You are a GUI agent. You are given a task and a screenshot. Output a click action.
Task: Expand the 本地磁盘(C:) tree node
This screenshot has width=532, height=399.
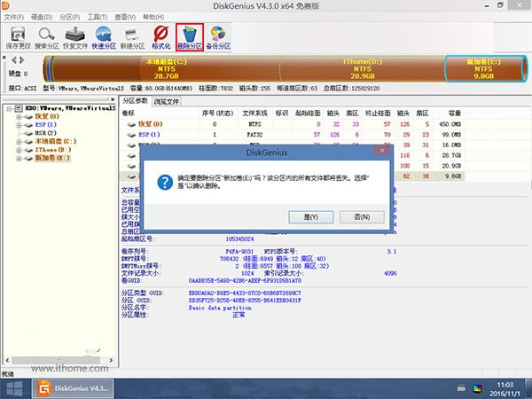[17, 142]
